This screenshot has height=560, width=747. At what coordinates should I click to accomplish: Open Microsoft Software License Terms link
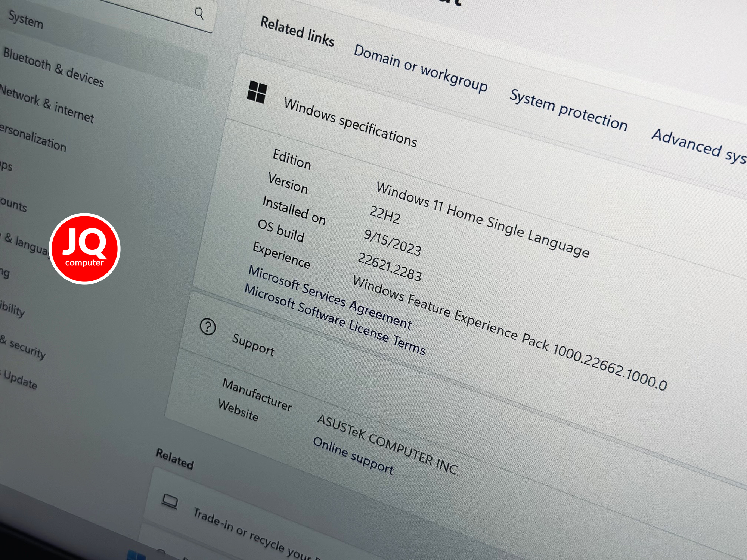[335, 319]
